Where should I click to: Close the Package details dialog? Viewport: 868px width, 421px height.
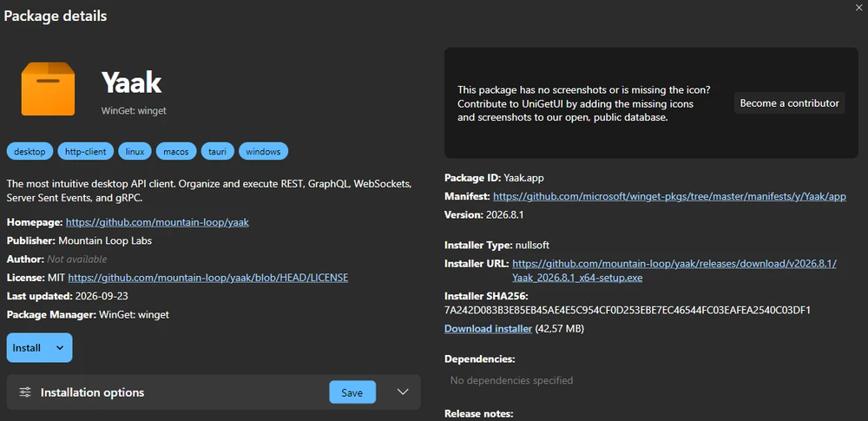coord(858,5)
